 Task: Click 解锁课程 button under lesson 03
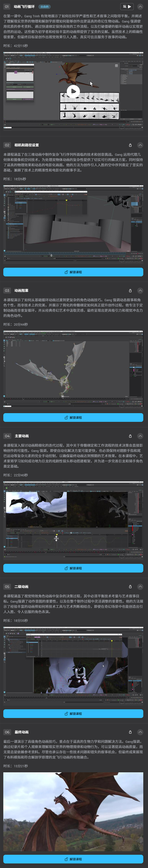73,418
